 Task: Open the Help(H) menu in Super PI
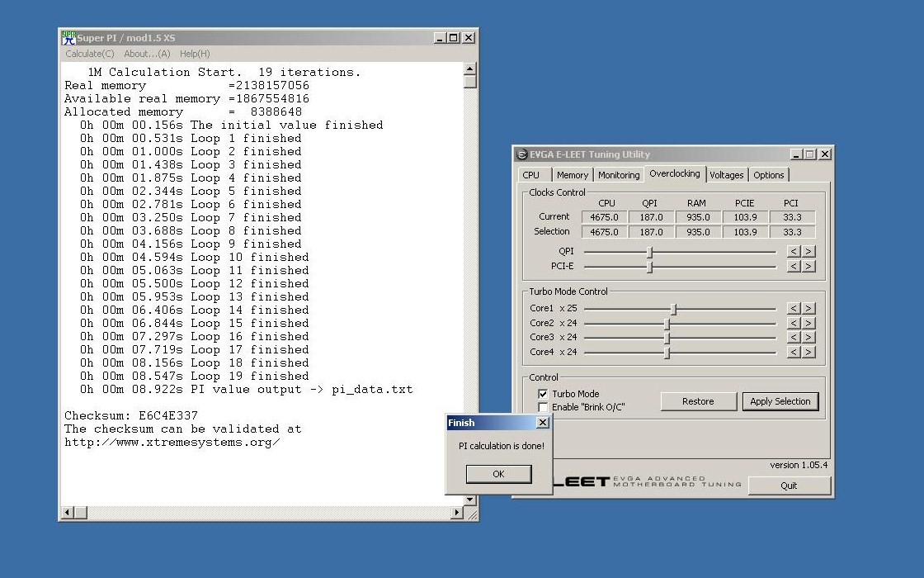(195, 54)
